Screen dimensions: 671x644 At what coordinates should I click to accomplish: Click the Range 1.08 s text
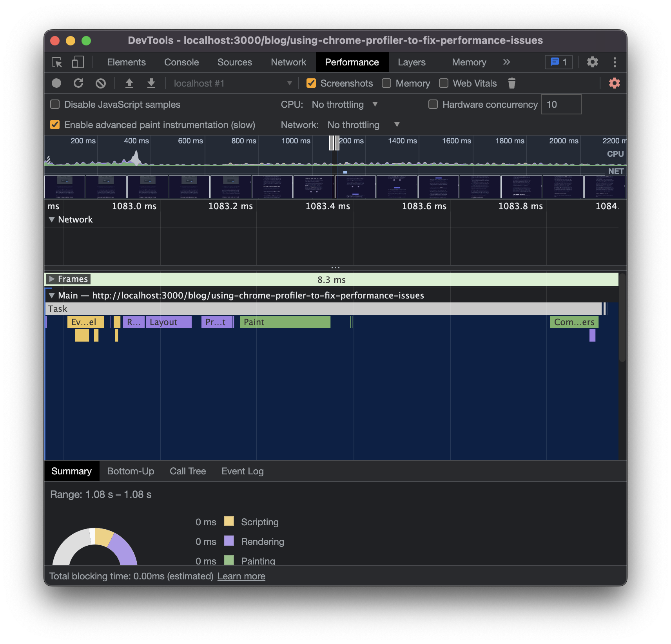point(101,495)
